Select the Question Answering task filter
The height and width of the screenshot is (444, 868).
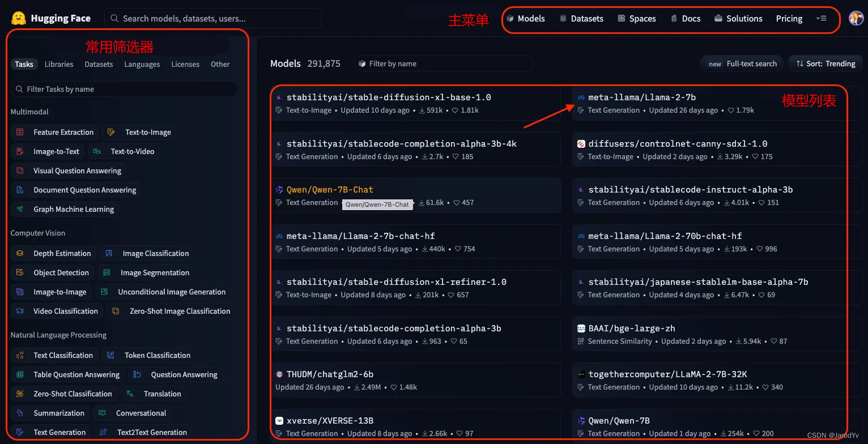[175, 374]
